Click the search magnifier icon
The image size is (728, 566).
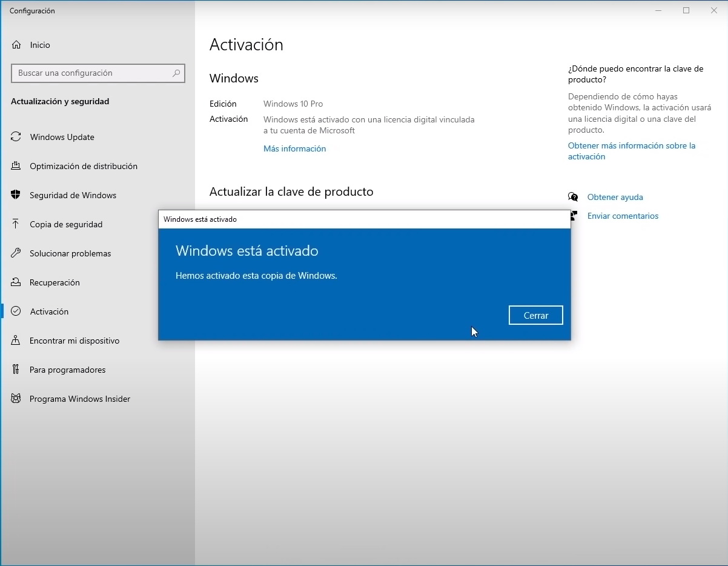(176, 73)
